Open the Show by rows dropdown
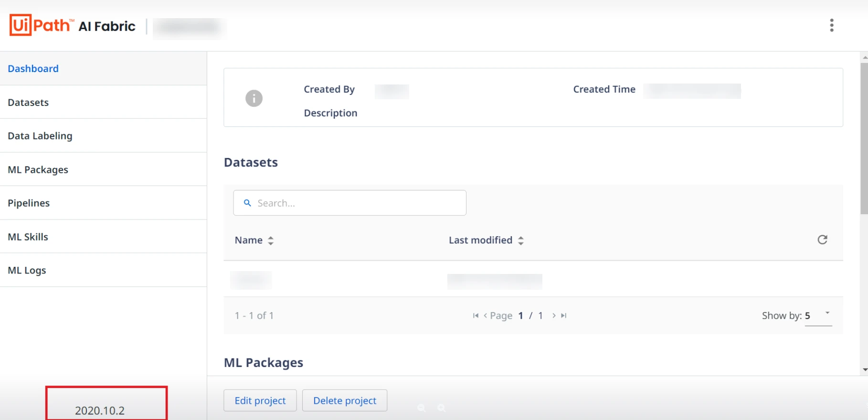868x420 pixels. tap(818, 315)
